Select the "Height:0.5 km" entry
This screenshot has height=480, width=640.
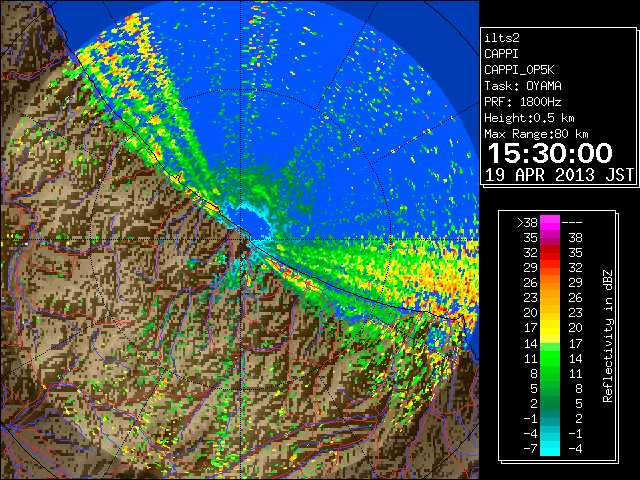click(x=529, y=118)
